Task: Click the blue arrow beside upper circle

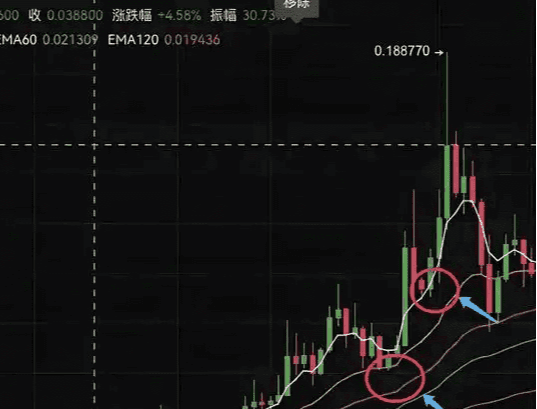Action: coord(479,310)
